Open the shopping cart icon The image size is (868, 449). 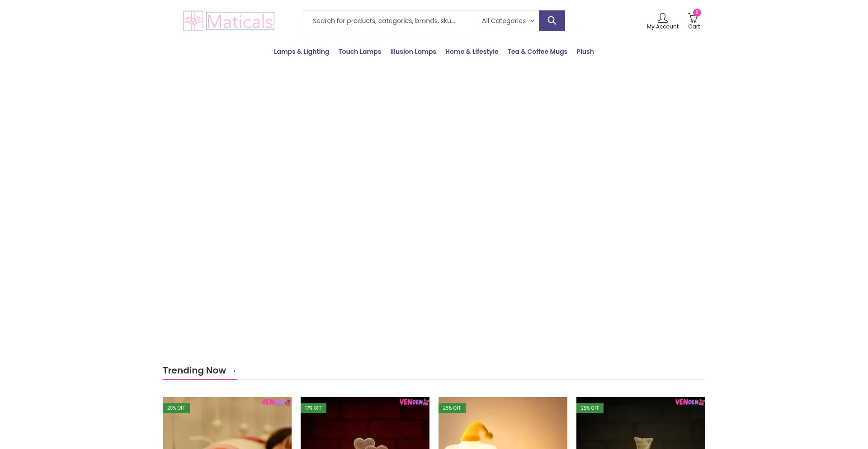click(692, 19)
